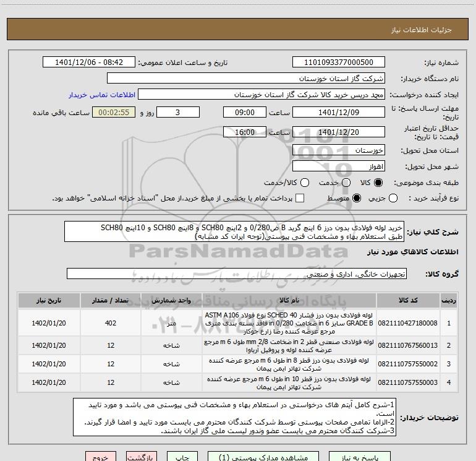The image size is (476, 461).
Task: Click the buyer notes text area
Action: pyautogui.click(x=235, y=417)
